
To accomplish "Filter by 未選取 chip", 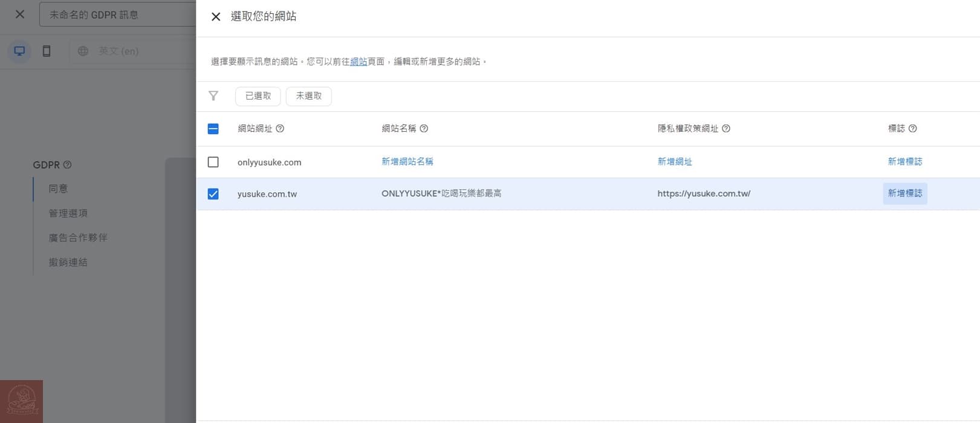I will [309, 96].
